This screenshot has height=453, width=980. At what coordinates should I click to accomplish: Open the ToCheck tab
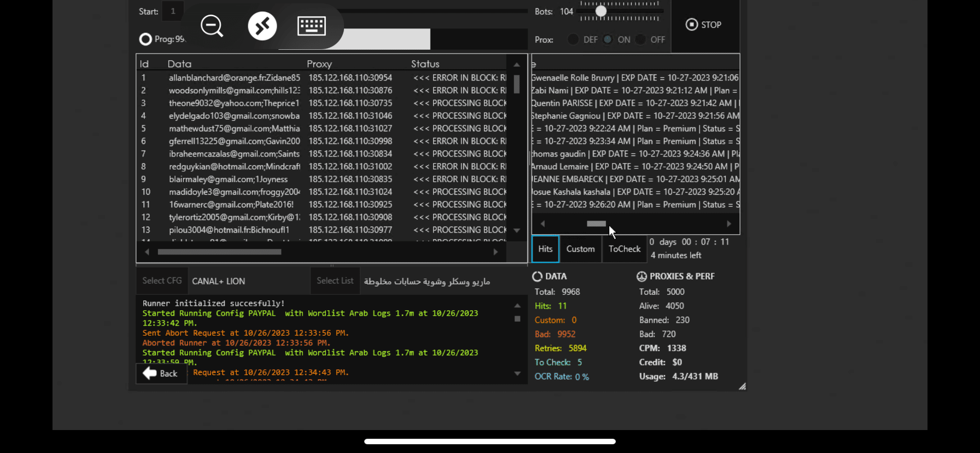click(x=624, y=249)
